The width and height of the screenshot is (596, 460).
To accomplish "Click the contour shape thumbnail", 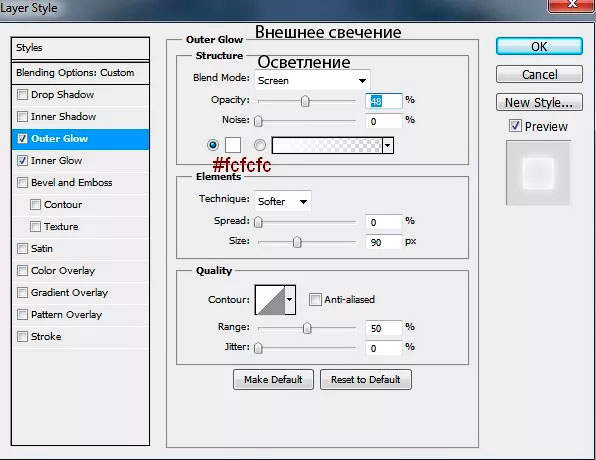I will pos(270,300).
